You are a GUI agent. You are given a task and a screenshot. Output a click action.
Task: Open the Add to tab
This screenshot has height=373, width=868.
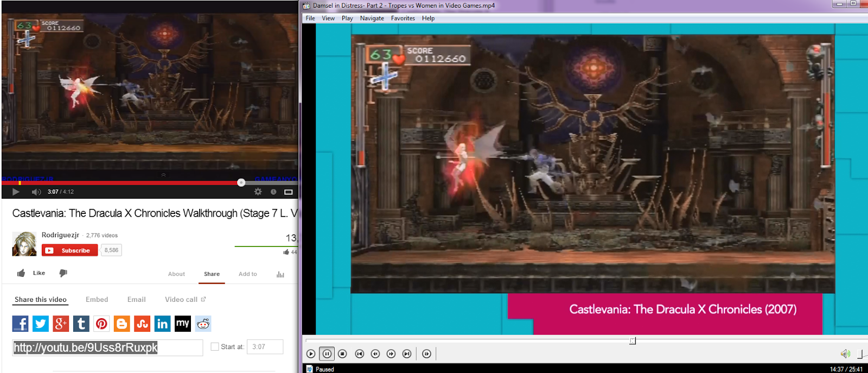click(248, 274)
